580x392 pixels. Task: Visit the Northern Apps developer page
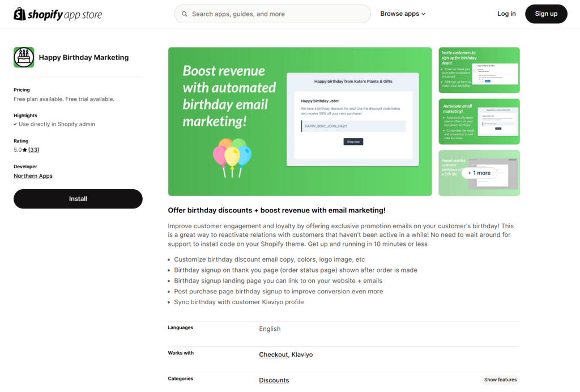click(33, 176)
